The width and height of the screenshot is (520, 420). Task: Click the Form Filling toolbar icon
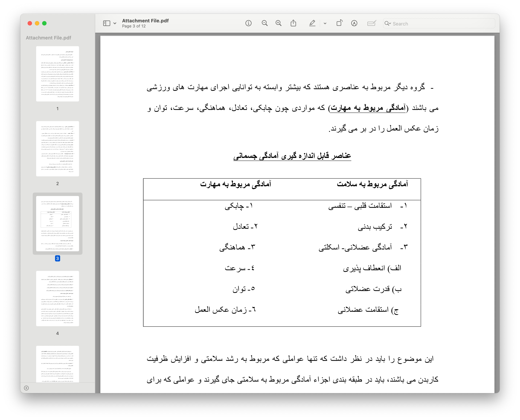tap(371, 23)
